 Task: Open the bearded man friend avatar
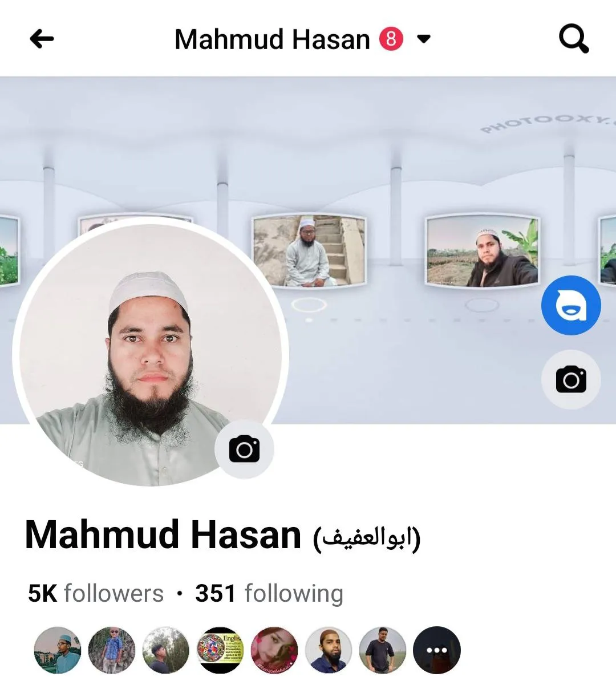coord(329,650)
